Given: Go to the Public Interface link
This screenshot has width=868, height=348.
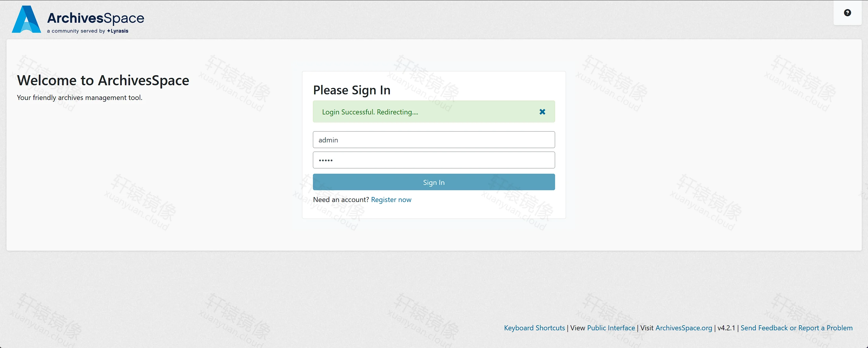Looking at the screenshot, I should click(x=611, y=328).
